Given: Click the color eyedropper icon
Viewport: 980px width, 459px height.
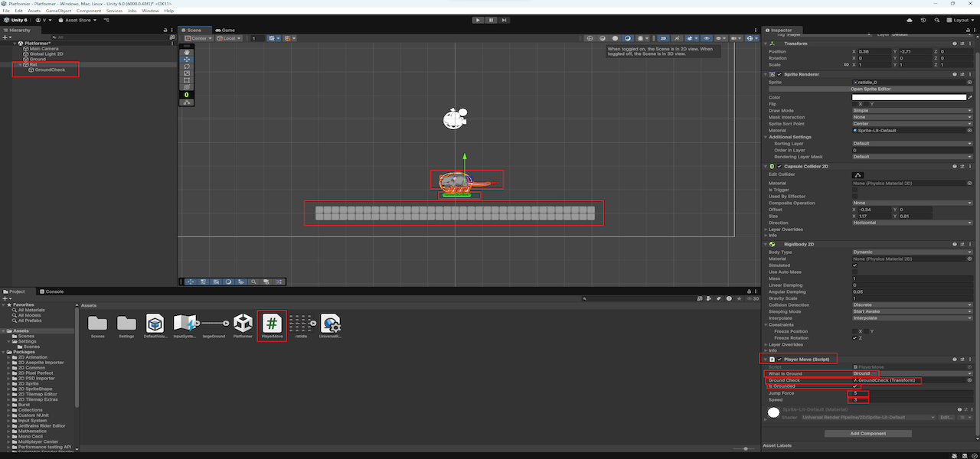Looking at the screenshot, I should pyautogui.click(x=970, y=97).
